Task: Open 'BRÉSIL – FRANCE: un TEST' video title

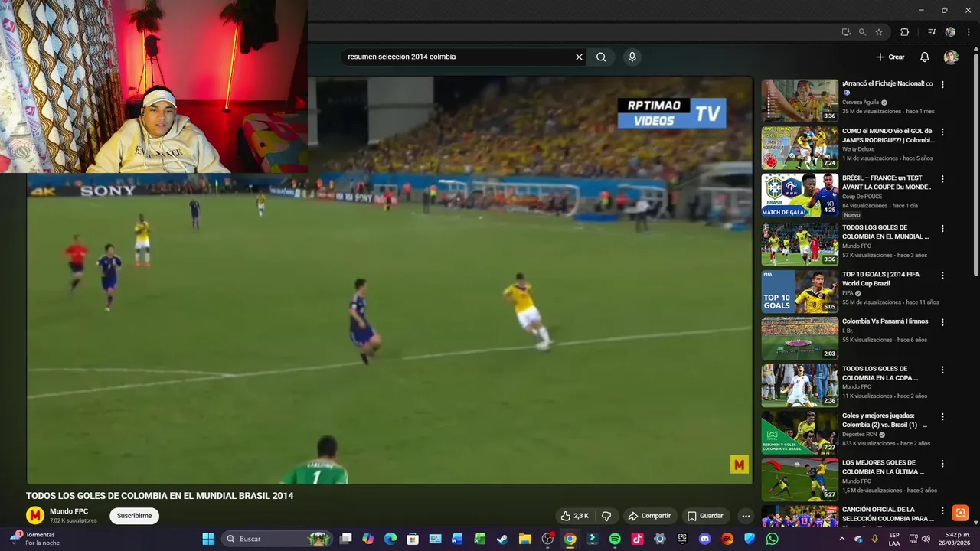Action: click(x=887, y=182)
